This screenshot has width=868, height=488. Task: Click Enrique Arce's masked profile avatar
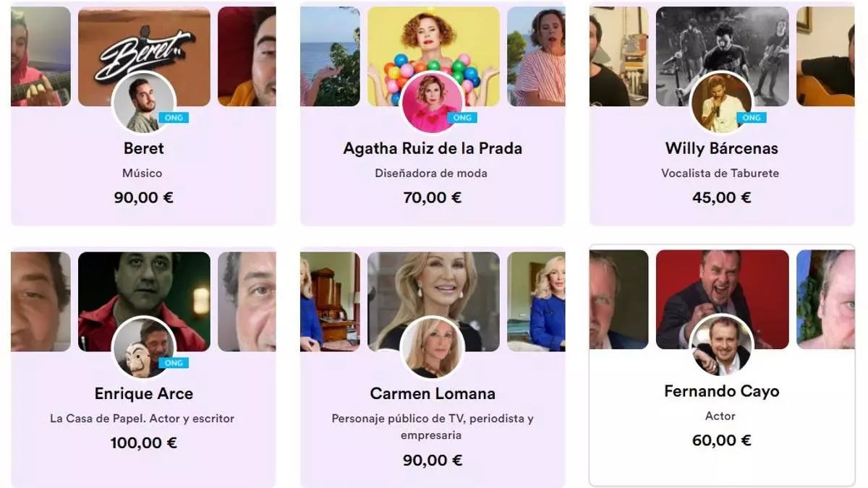coord(143,348)
